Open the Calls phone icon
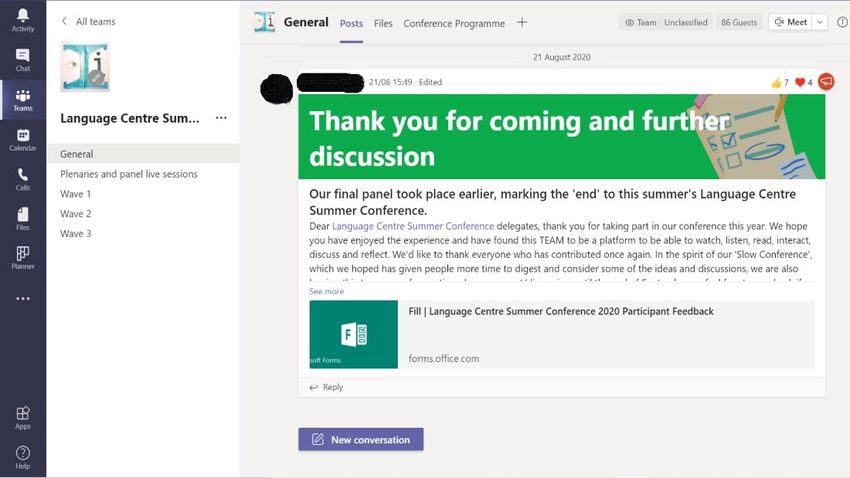This screenshot has height=478, width=850. 23,179
